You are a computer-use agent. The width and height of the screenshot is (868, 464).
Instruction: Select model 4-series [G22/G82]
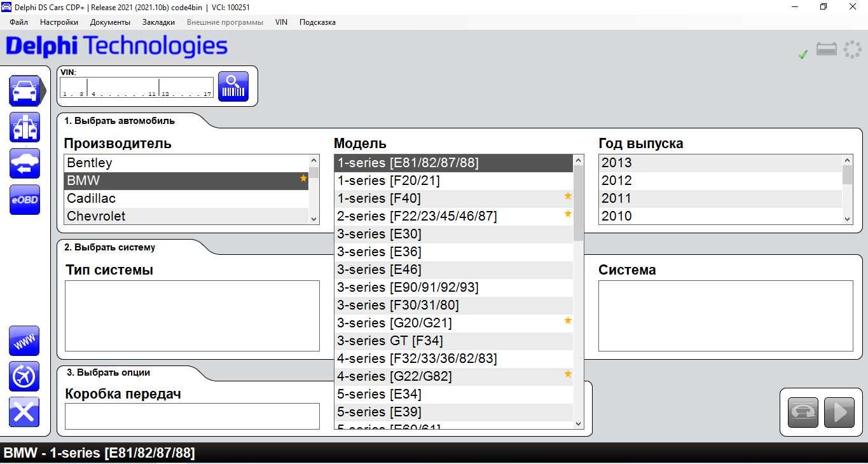pyautogui.click(x=453, y=376)
